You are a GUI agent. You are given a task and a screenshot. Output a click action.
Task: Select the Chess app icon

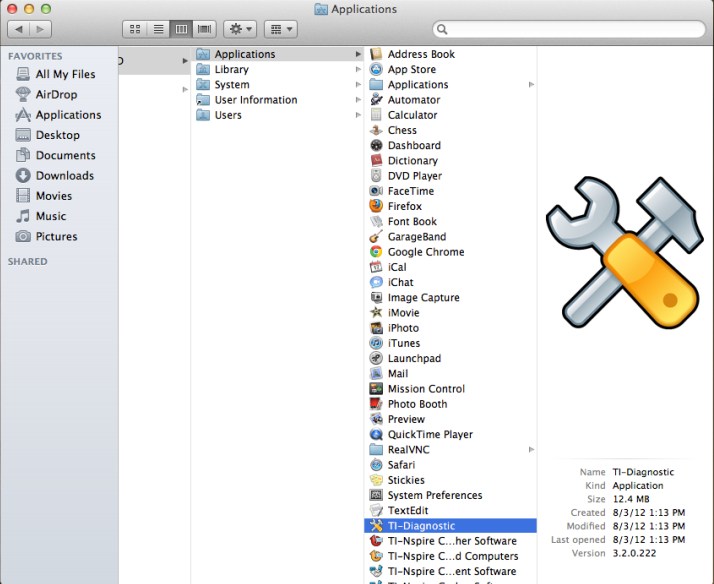[x=376, y=130]
